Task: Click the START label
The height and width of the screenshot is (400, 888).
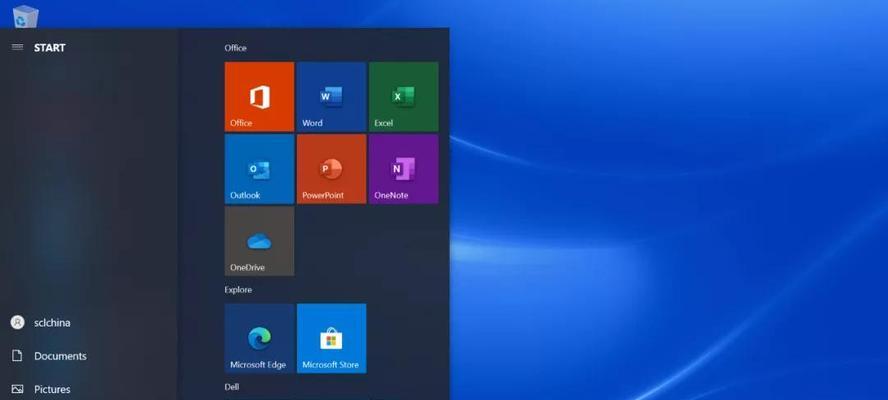Action: pos(50,48)
